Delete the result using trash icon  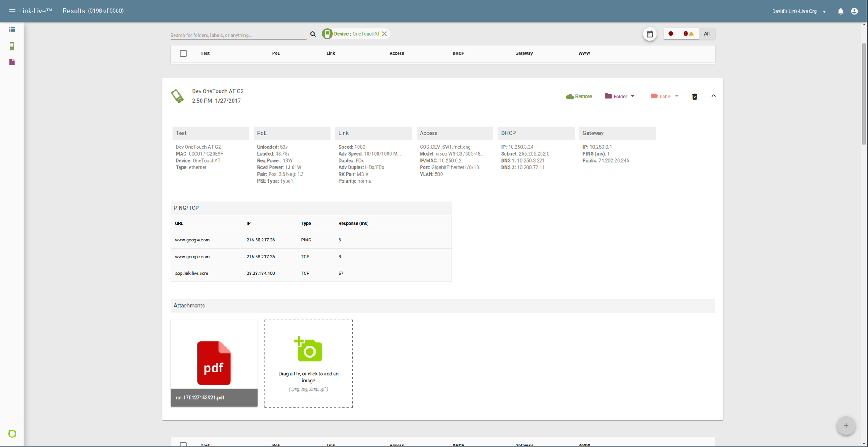694,97
